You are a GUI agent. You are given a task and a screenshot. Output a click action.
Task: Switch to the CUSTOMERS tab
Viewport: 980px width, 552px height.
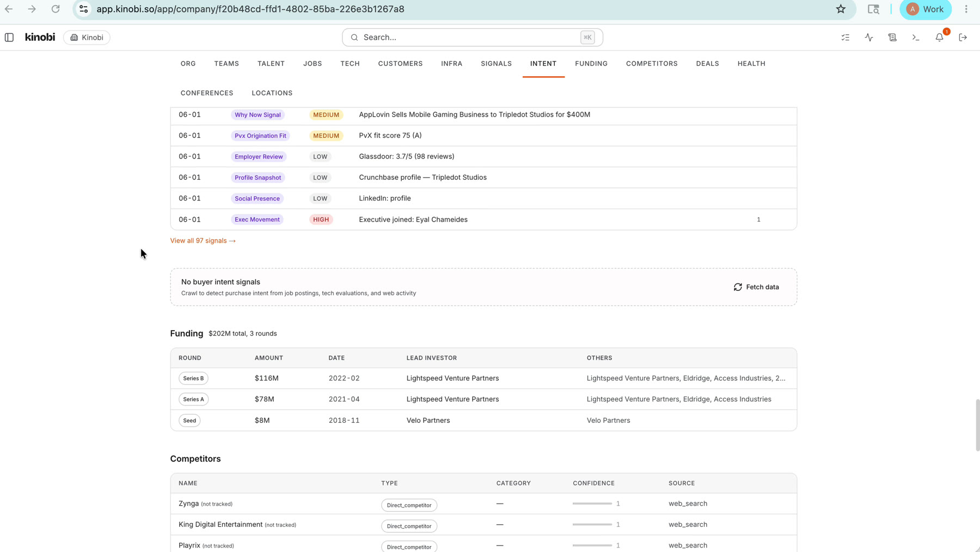point(400,64)
